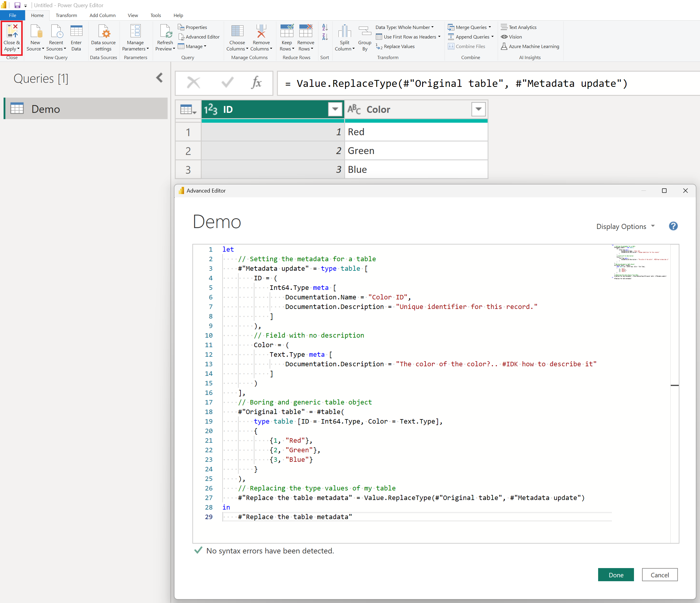
Task: Switch to the Transform ribbon tab
Action: click(66, 16)
